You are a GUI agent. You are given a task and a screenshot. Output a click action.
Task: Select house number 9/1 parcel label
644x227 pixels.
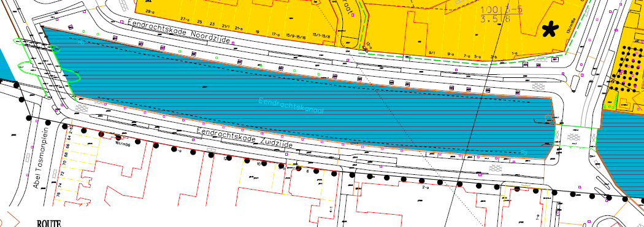[x=432, y=53]
